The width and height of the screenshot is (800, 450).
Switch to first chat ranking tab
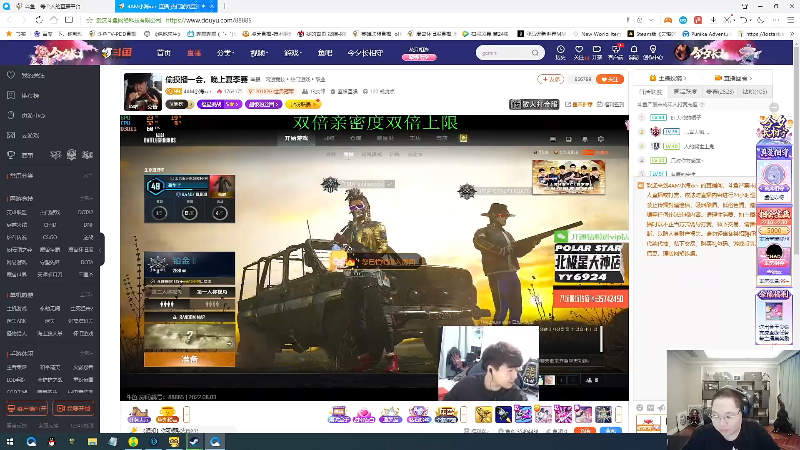(651, 92)
